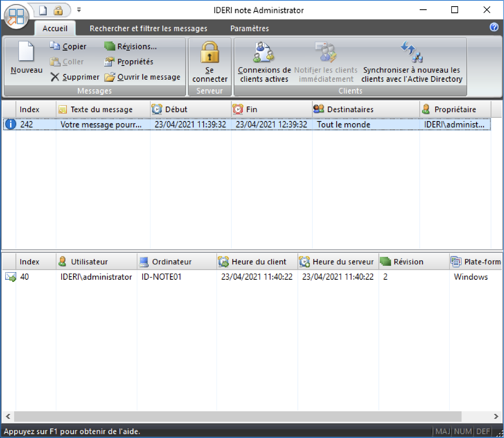This screenshot has height=438, width=504.
Task: Click the NUM status bar indicator
Action: (463, 431)
